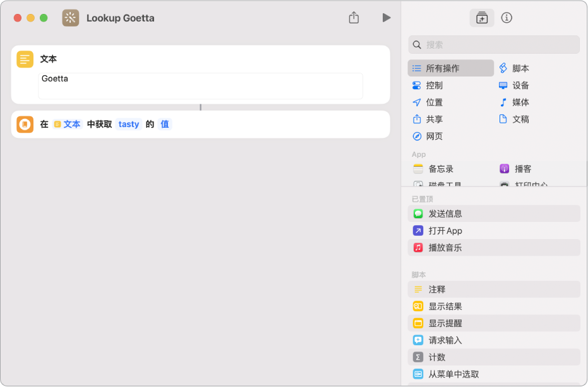Close the window with red button
This screenshot has height=387, width=588.
click(18, 18)
